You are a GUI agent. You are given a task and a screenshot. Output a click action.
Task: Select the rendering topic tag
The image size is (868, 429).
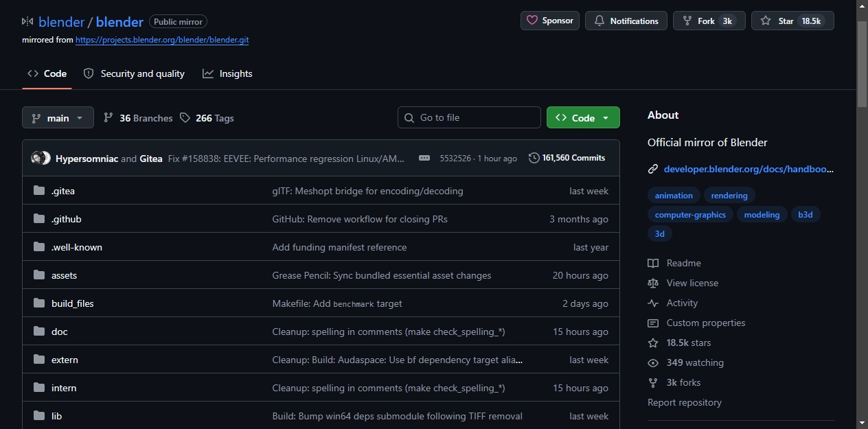click(729, 196)
